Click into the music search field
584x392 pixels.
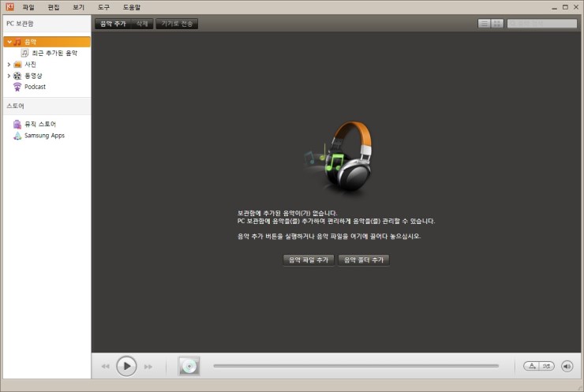542,24
